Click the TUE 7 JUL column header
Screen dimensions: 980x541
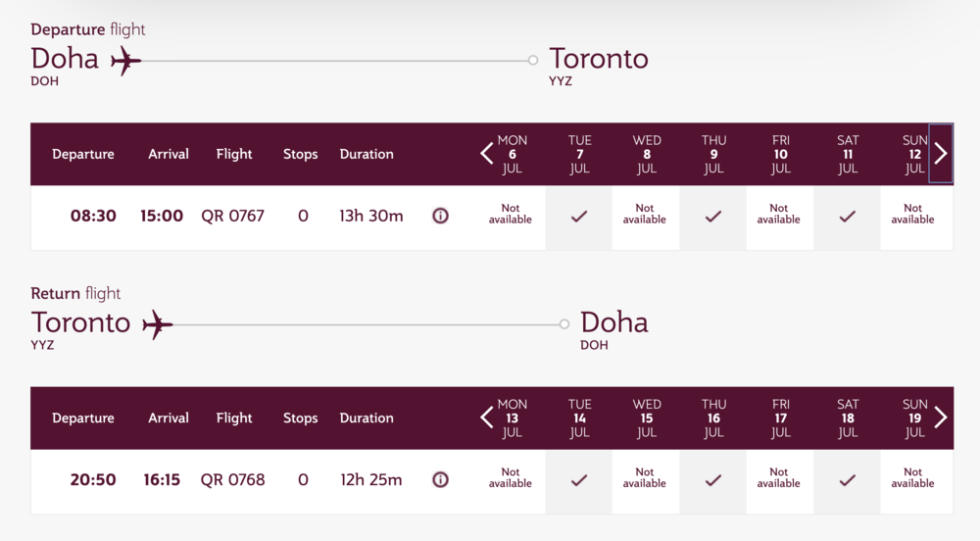click(x=580, y=155)
